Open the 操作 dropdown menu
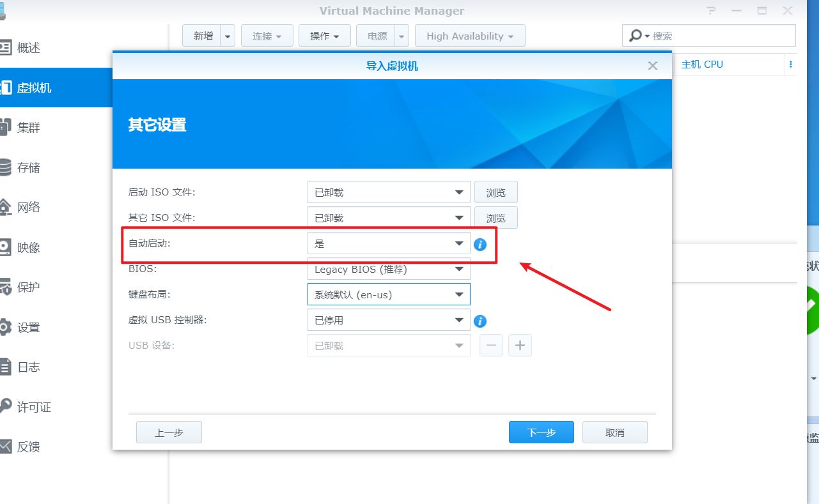 tap(325, 36)
